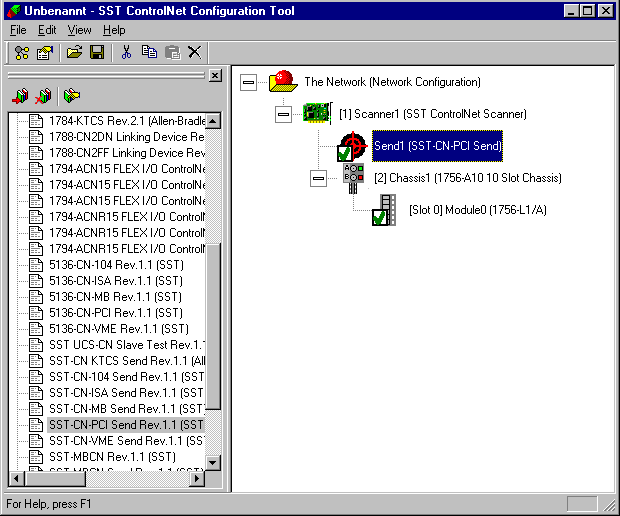Click document icon beside SST-CN-VME Send
This screenshot has height=516, width=620.
pyautogui.click(x=36, y=440)
